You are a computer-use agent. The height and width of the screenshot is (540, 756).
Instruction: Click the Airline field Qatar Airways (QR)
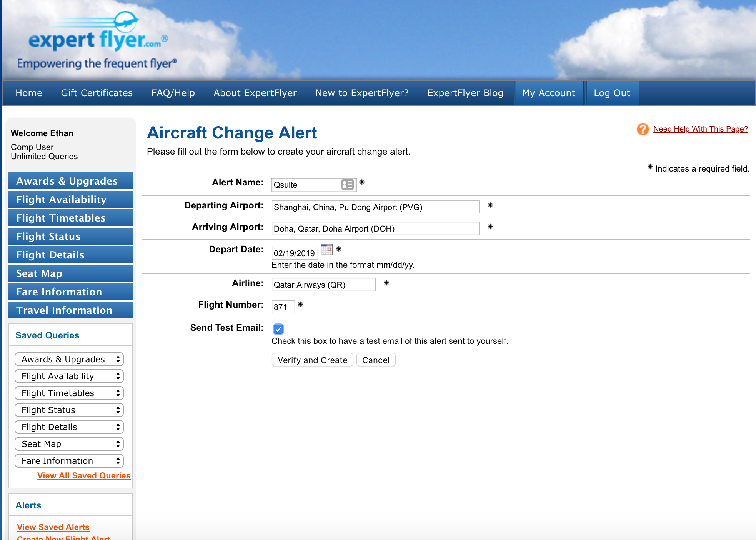tap(323, 285)
